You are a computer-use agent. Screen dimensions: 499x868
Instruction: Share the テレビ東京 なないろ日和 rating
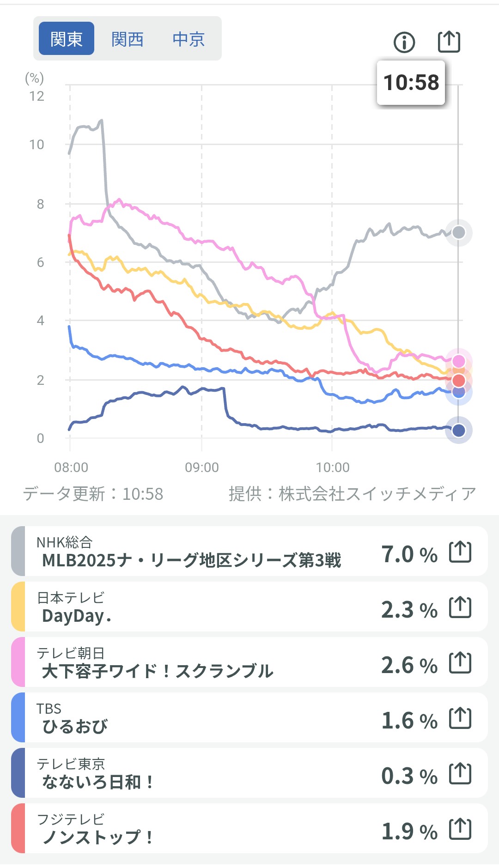(x=460, y=773)
